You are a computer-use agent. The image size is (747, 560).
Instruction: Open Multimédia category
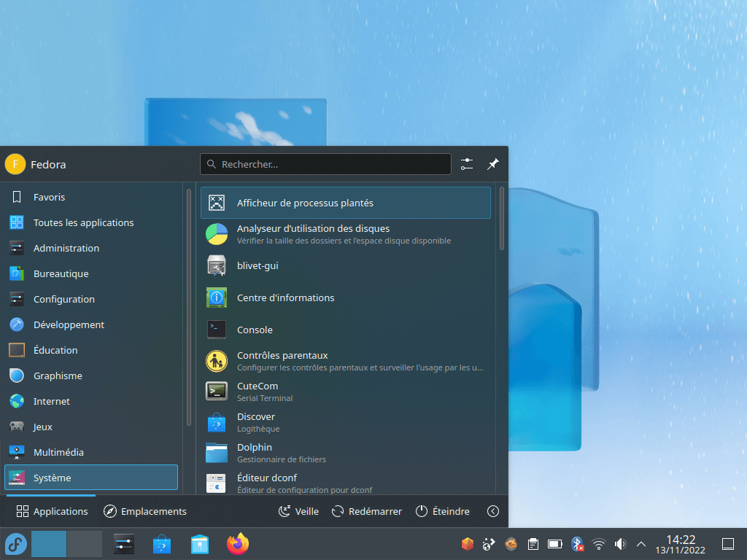[x=91, y=452]
